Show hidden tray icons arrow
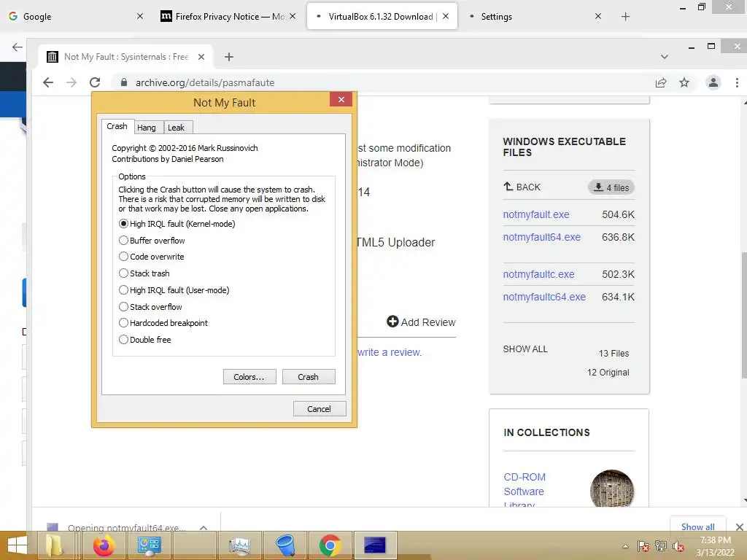 click(x=625, y=546)
